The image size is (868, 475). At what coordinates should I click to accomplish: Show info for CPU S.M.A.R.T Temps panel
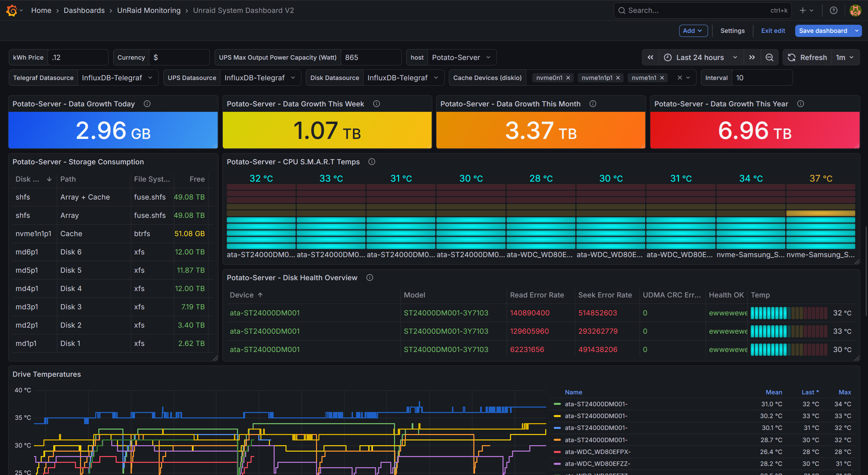[372, 162]
